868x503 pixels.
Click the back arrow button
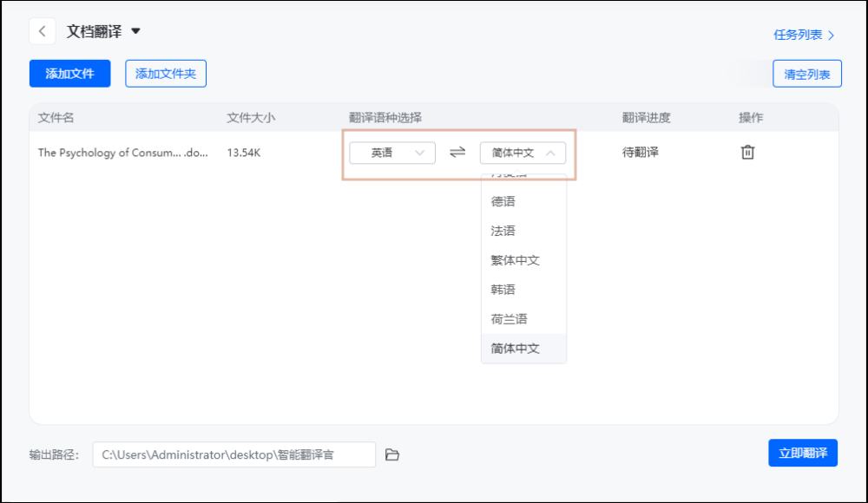[x=42, y=31]
